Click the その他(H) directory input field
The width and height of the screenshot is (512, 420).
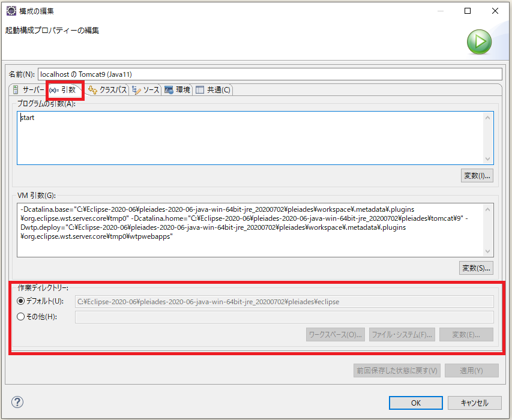pos(284,317)
